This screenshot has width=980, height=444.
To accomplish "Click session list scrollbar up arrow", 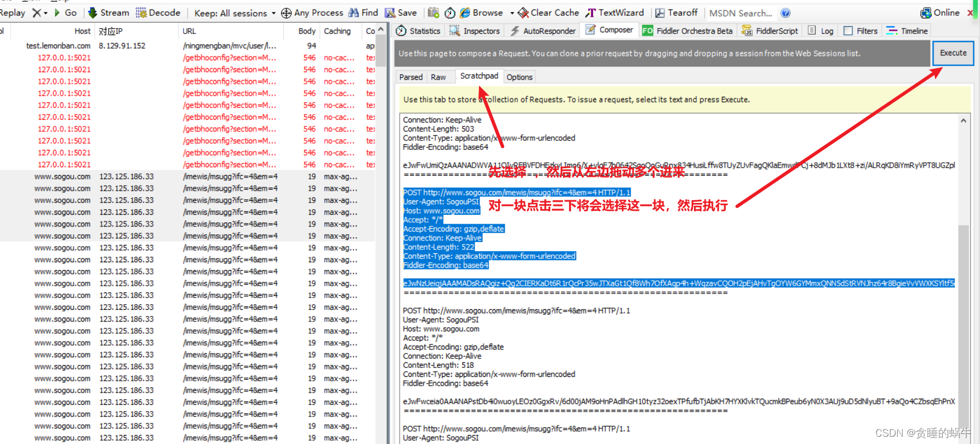I will click(x=381, y=30).
